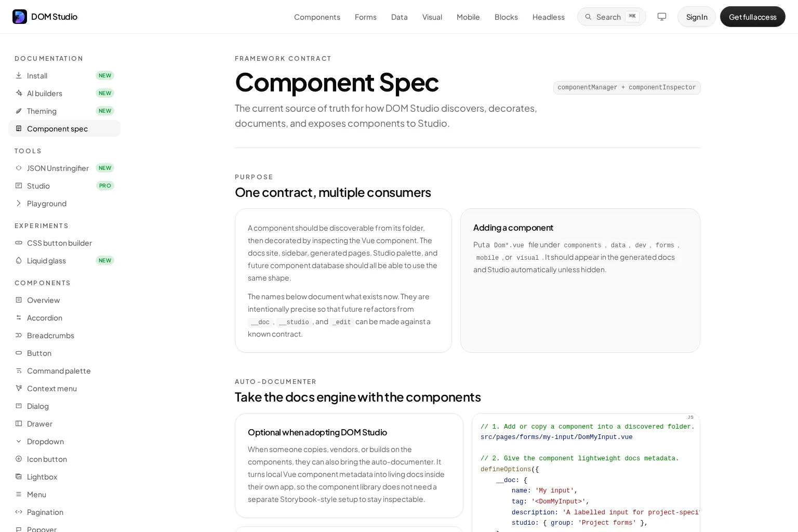Click the Studio panel icon

[x=19, y=185]
